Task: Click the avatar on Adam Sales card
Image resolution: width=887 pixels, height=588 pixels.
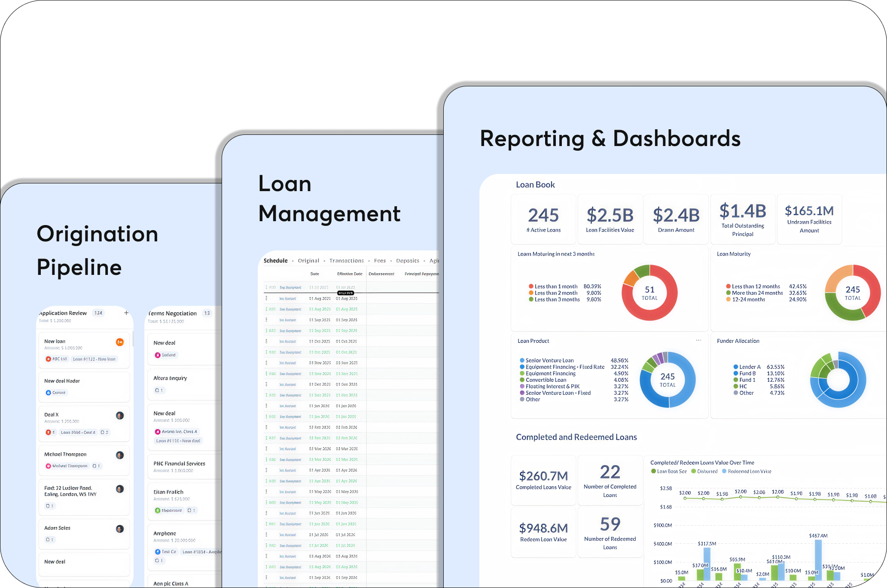Action: pyautogui.click(x=120, y=529)
